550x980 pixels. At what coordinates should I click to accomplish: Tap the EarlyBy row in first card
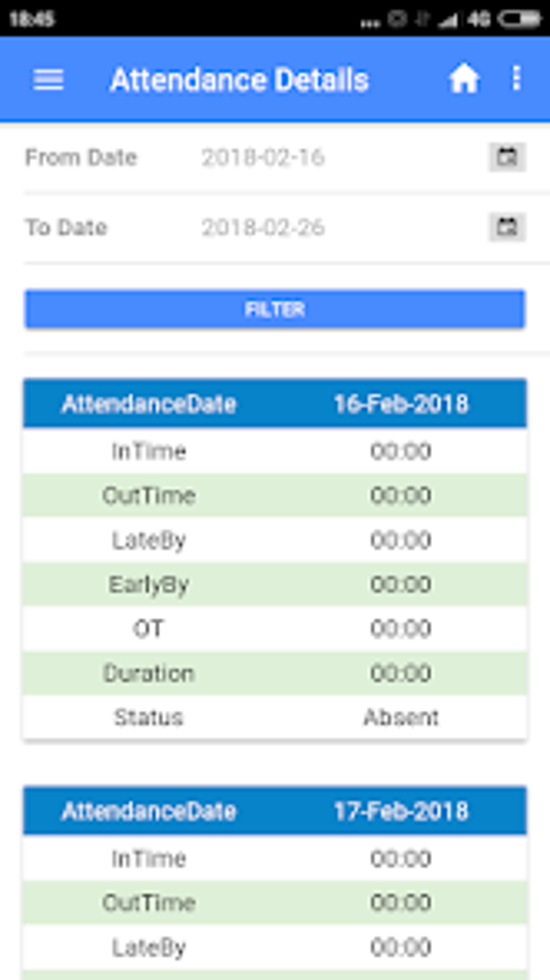275,585
